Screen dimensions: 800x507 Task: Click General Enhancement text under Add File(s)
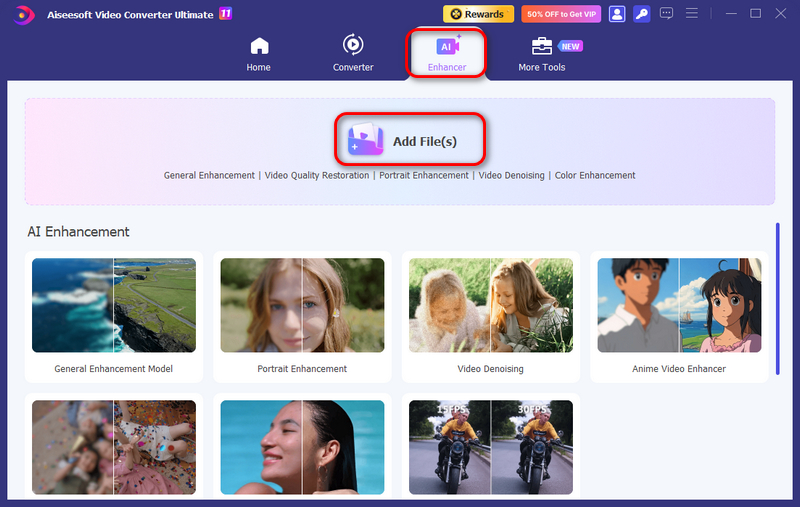[x=209, y=175]
